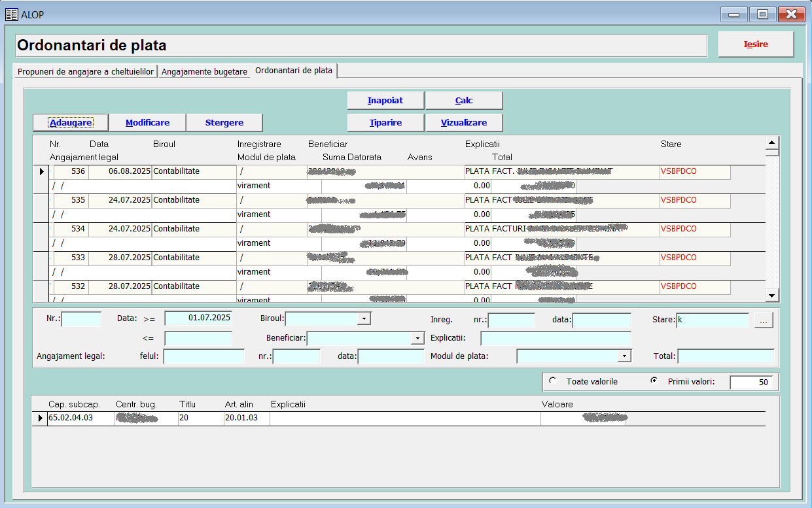Open the 'Angajamente bugetare' tab
Viewport: 812px width, 508px height.
(x=204, y=71)
